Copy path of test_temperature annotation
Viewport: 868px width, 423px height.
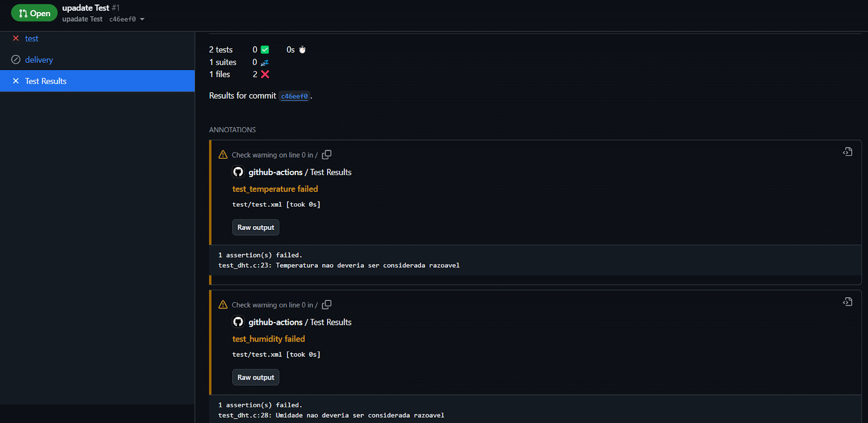pyautogui.click(x=327, y=155)
